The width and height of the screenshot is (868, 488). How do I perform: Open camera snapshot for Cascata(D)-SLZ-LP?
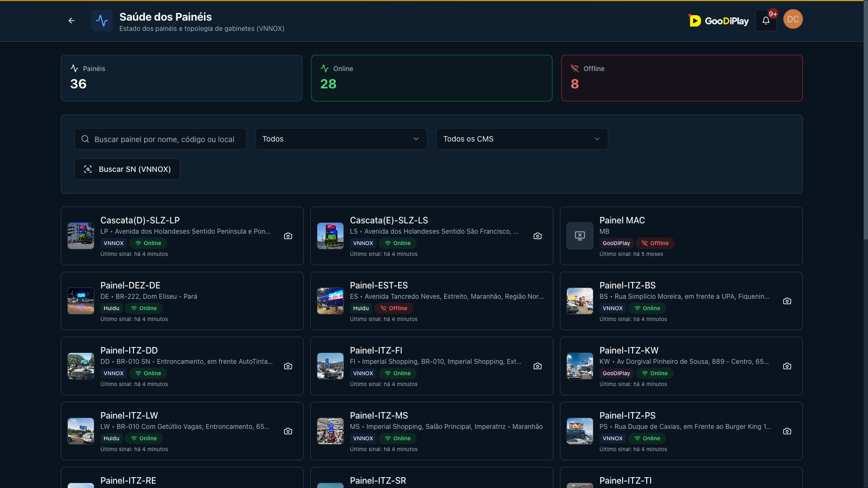point(288,236)
